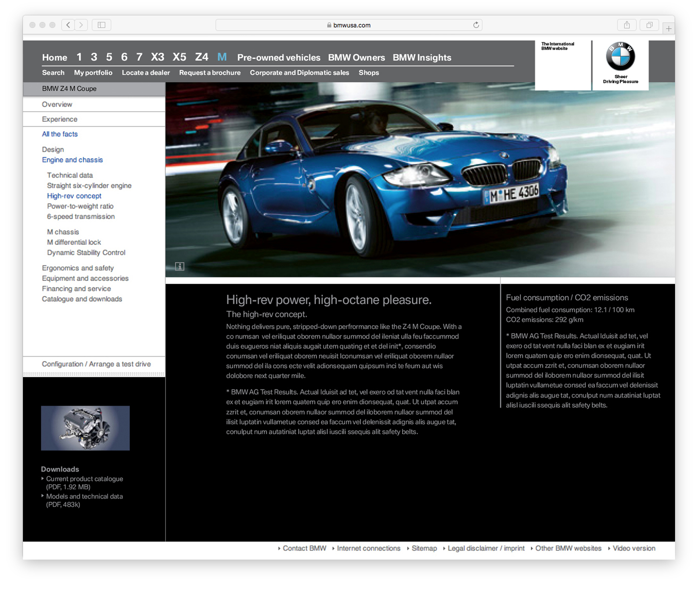700x598 pixels.
Task: Click the Safari forward arrow
Action: (x=81, y=25)
